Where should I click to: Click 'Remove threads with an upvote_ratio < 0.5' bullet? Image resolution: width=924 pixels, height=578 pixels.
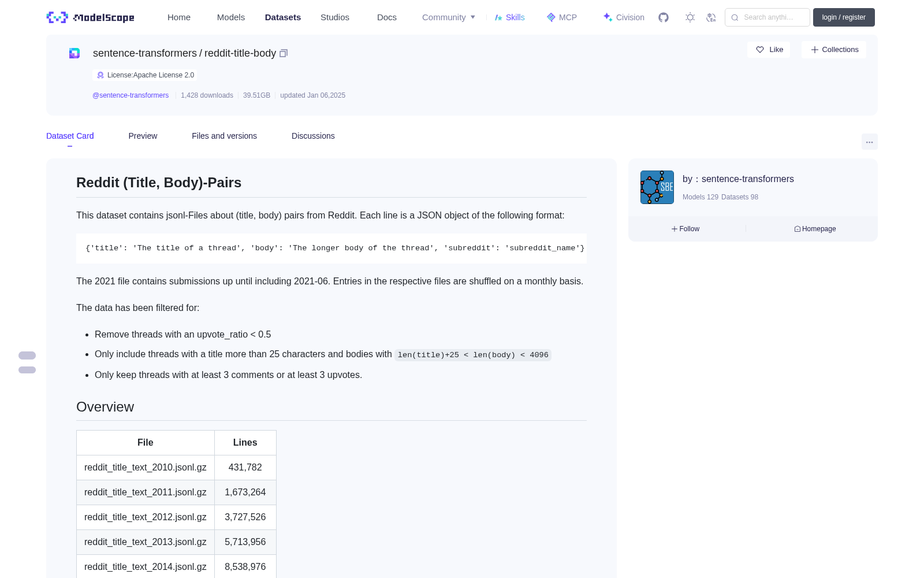(182, 335)
